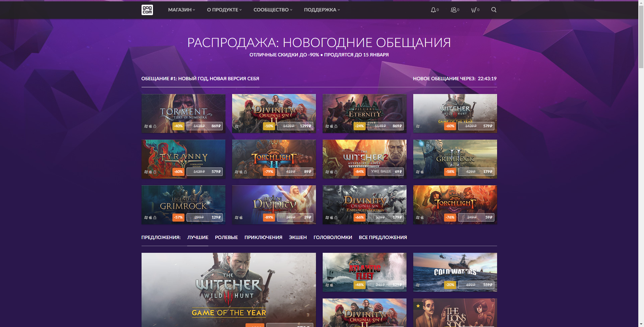The image size is (644, 327).
Task: Open Legend of Grimrock II tile
Action: [x=455, y=159]
